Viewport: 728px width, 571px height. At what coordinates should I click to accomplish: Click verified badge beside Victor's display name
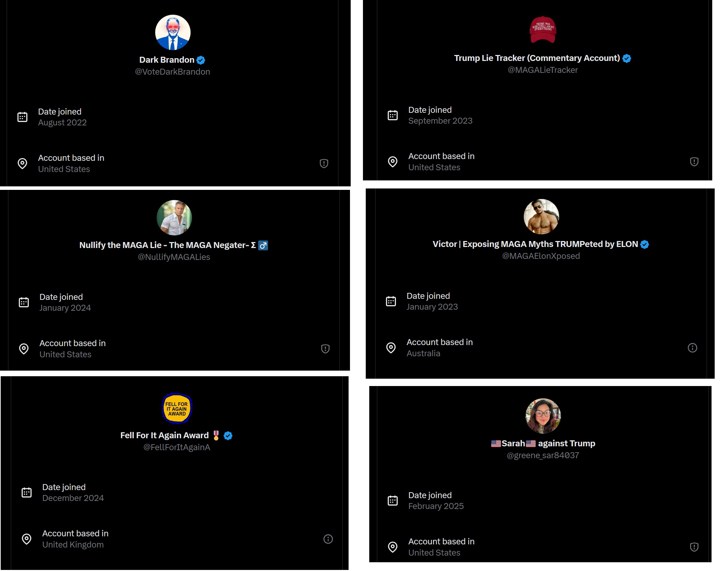645,245
